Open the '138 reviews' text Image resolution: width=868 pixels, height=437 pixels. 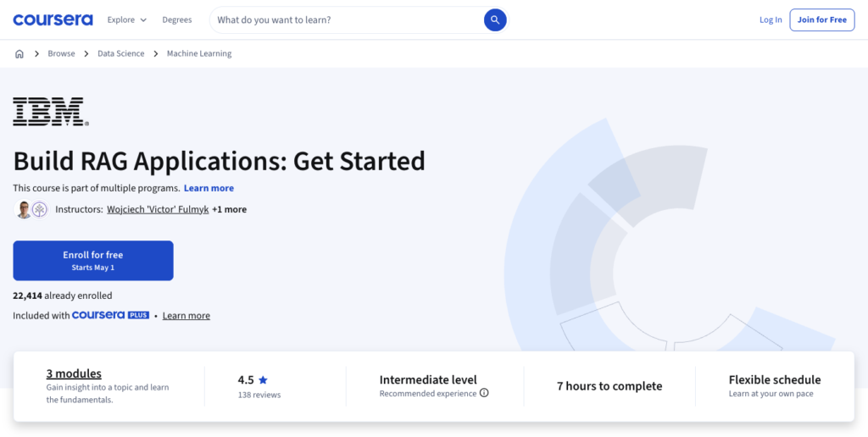coord(259,395)
